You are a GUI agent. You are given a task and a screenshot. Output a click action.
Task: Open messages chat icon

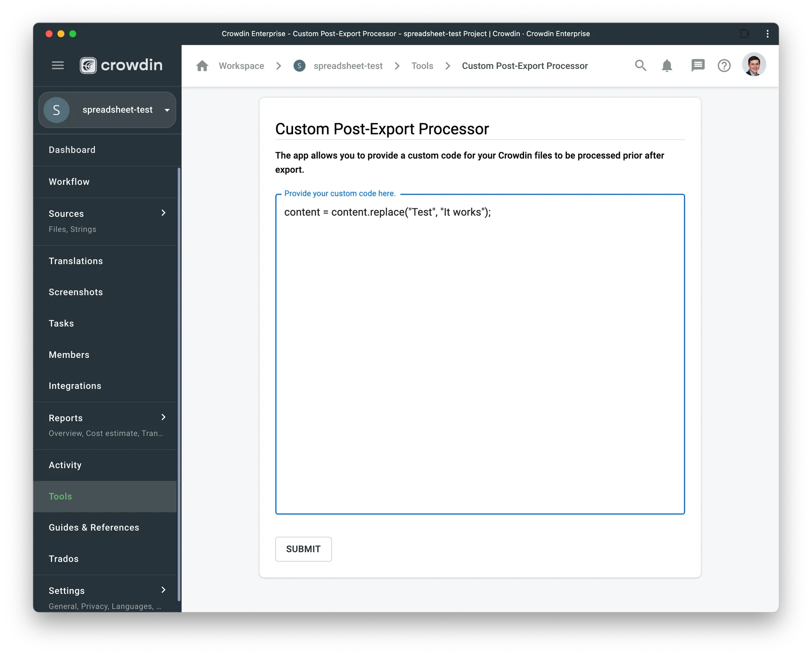pos(698,66)
